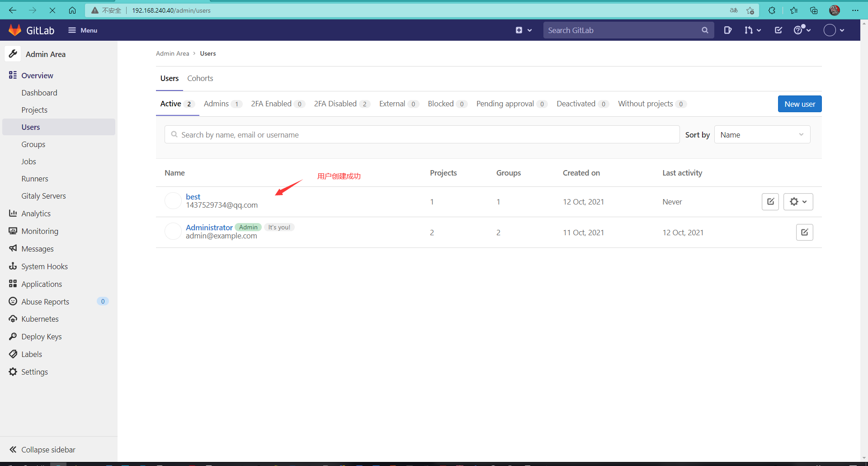This screenshot has height=466, width=868.
Task: Open System Hooks in the Admin sidebar
Action: click(44, 266)
